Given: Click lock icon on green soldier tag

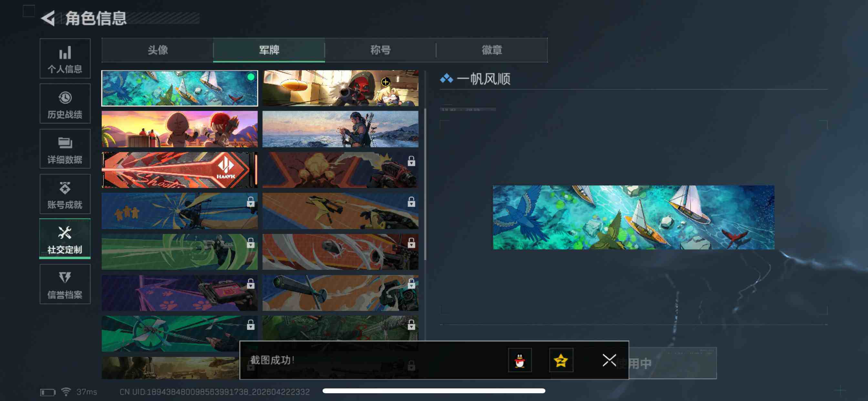Looking at the screenshot, I should click(x=250, y=243).
